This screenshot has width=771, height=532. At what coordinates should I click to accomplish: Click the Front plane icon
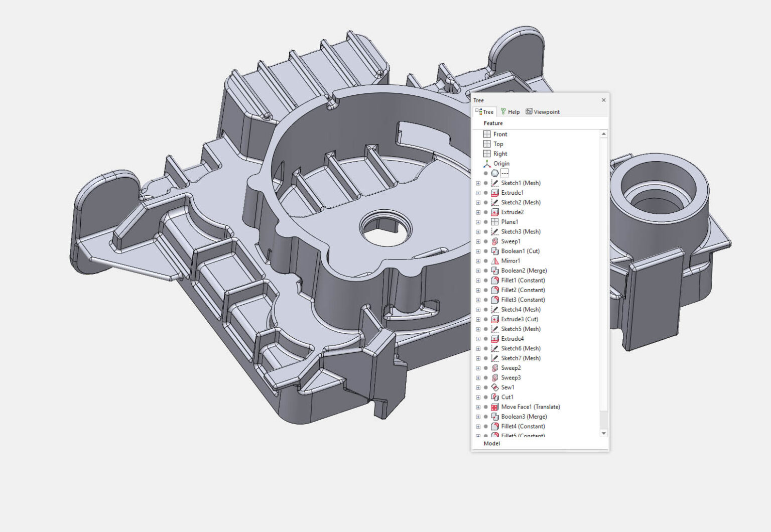tap(486, 135)
